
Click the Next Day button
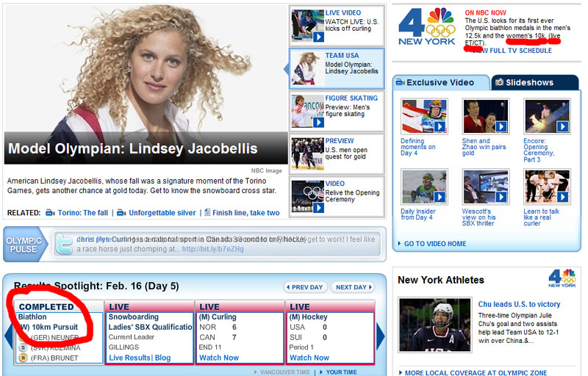[x=353, y=287]
